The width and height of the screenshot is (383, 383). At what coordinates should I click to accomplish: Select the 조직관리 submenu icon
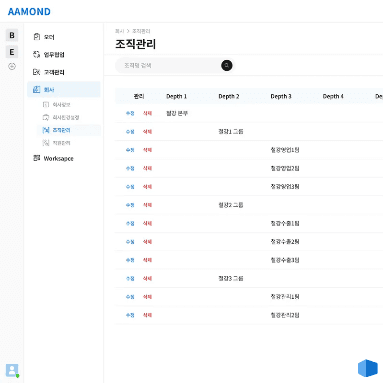(46, 130)
